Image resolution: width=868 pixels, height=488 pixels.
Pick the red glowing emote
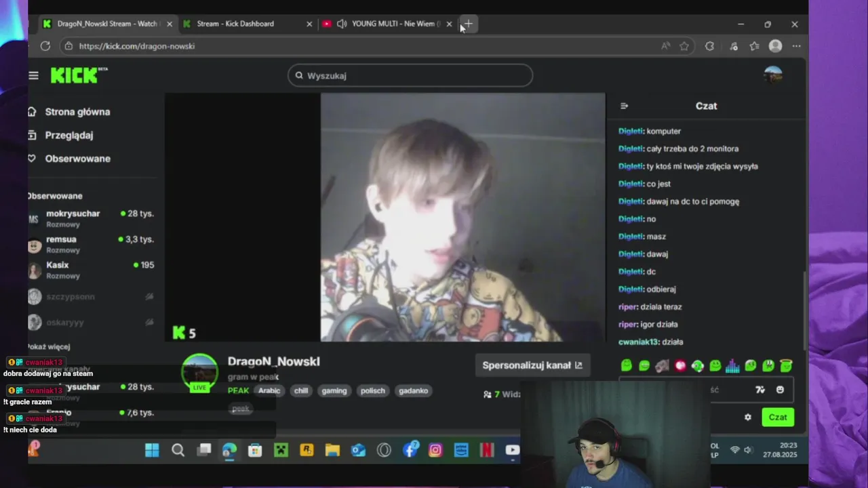(680, 366)
